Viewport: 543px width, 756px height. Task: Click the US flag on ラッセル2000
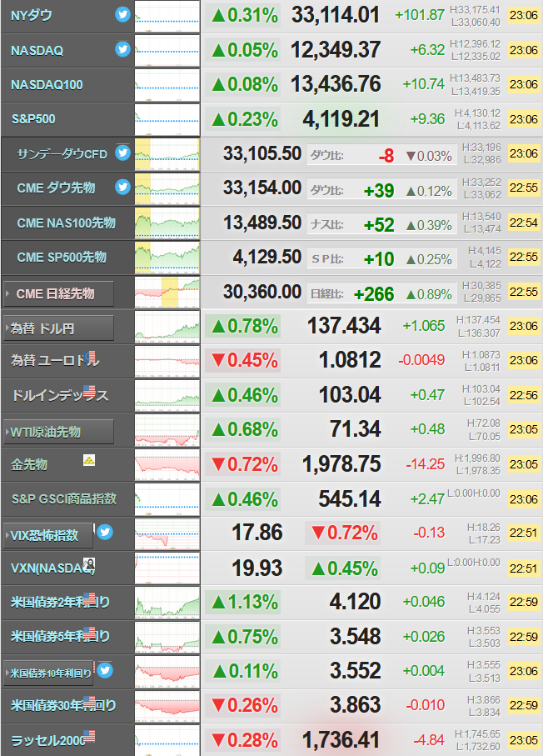[89, 736]
